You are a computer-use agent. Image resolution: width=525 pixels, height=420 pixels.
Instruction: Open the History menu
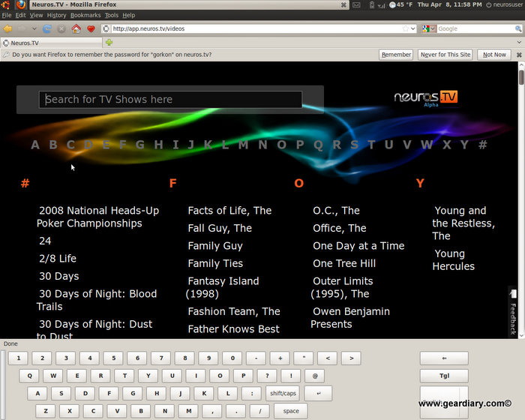pos(56,15)
